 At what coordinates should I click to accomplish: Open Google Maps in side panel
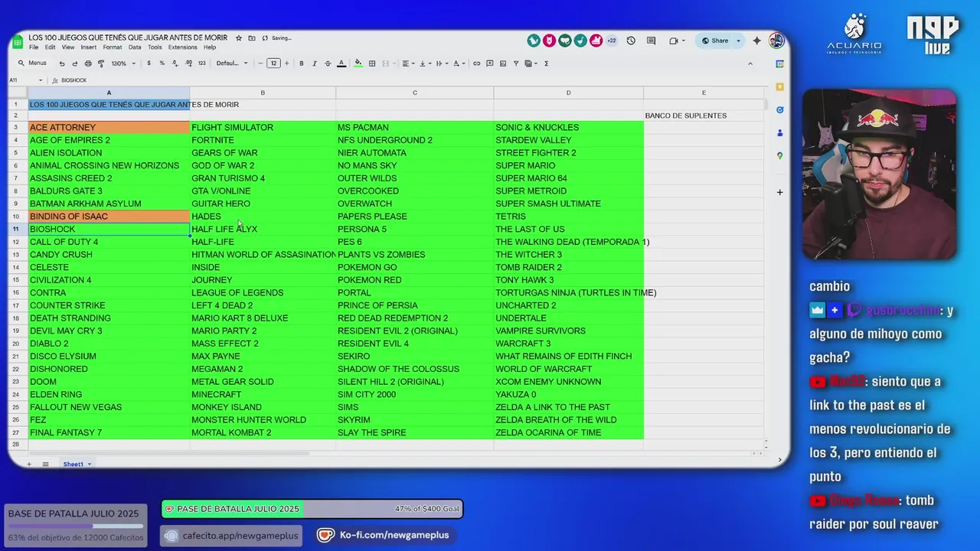point(779,156)
